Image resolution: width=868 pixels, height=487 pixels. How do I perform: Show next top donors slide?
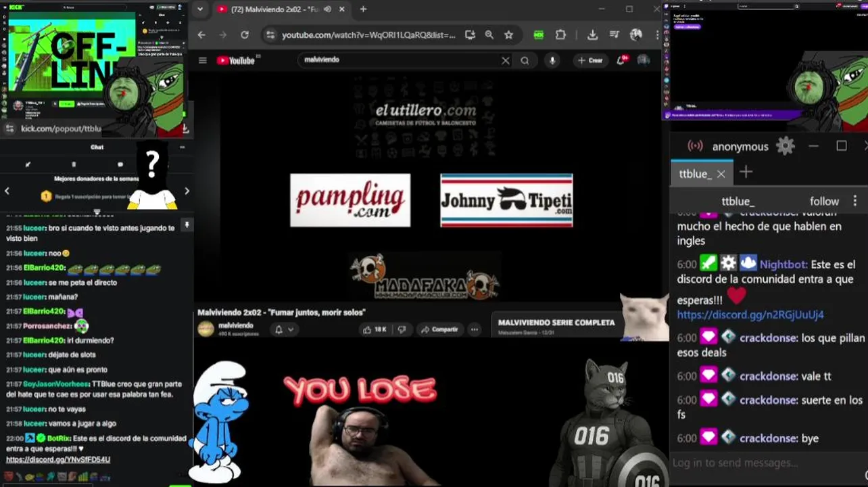point(187,191)
